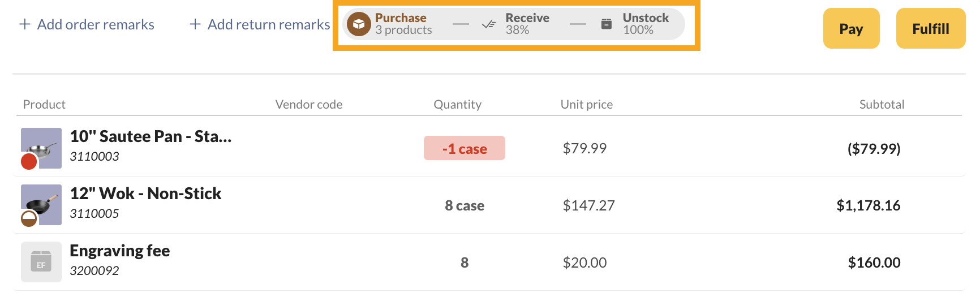980x301 pixels.
Task: Click the -1 case quantity badge
Action: tap(465, 148)
